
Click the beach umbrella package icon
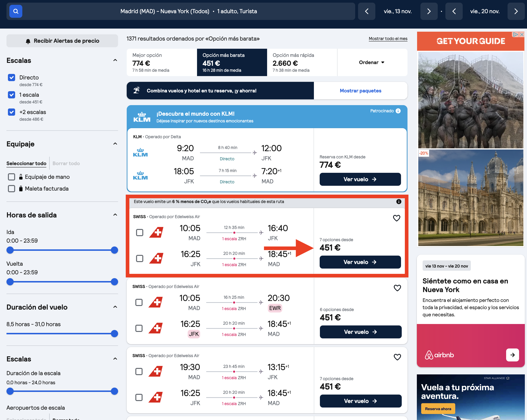[137, 90]
